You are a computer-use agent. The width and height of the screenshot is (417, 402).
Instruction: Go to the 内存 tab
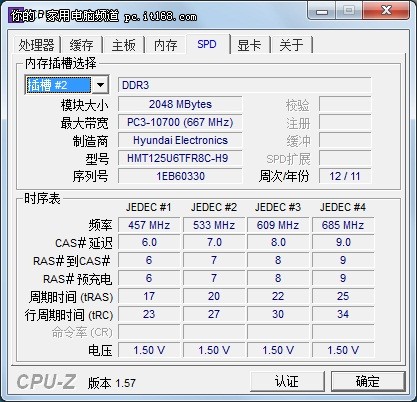tap(165, 45)
